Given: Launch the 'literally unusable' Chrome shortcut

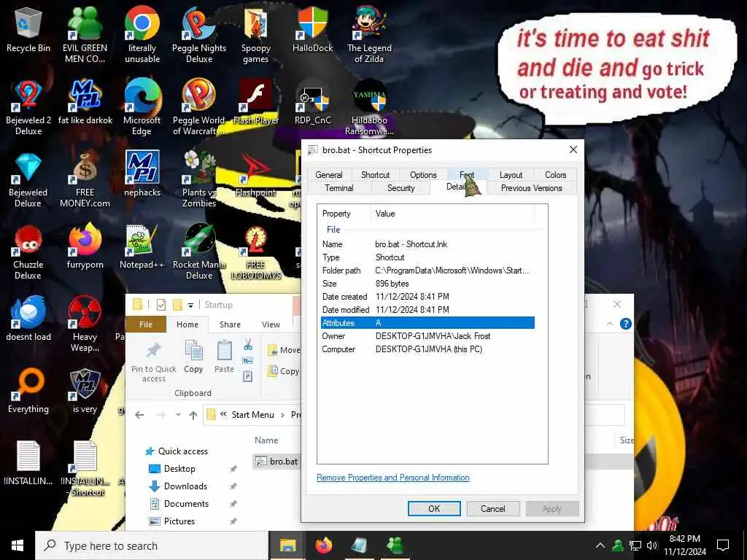Looking at the screenshot, I should pyautogui.click(x=142, y=35).
